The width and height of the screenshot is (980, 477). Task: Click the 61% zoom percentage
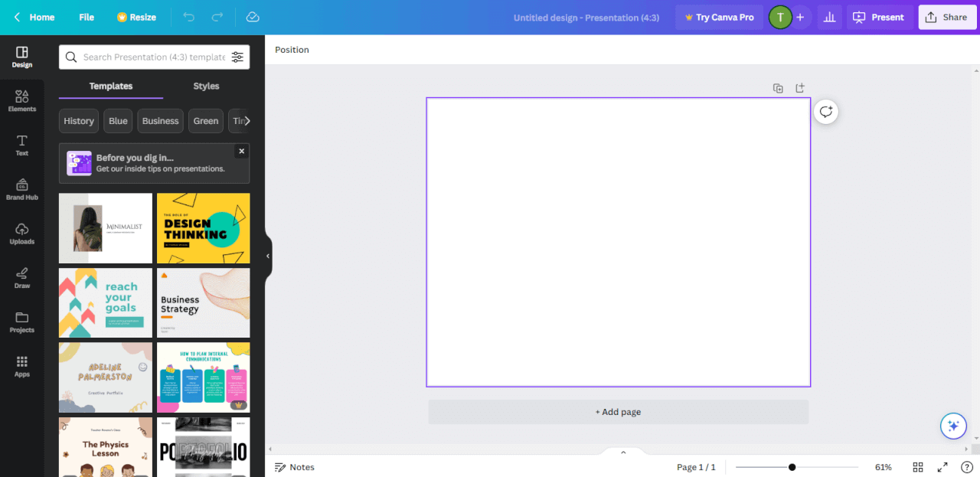click(883, 467)
